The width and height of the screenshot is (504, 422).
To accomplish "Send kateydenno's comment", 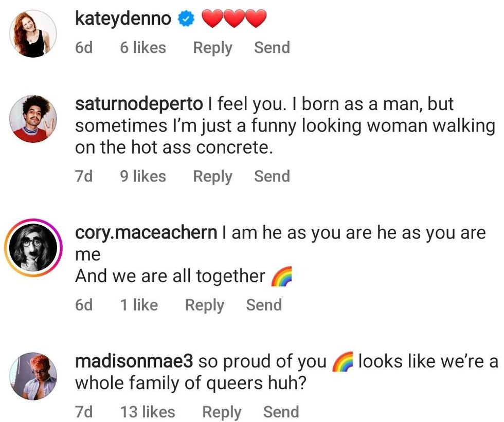I will tap(272, 48).
